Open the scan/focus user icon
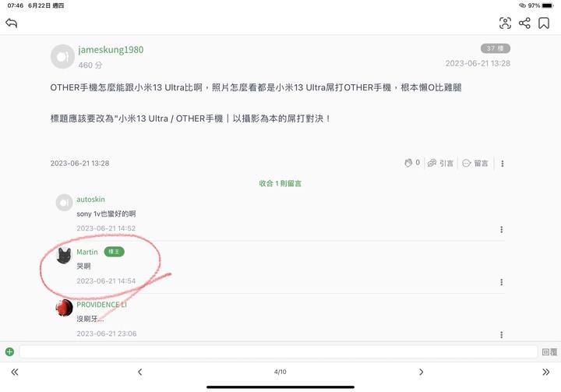 tap(505, 23)
